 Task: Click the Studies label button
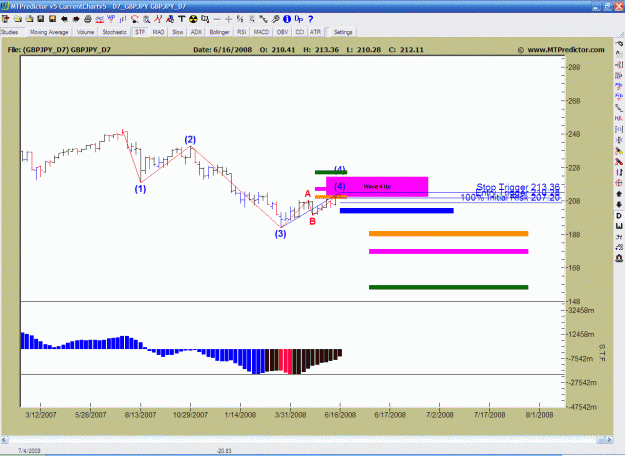[x=10, y=32]
